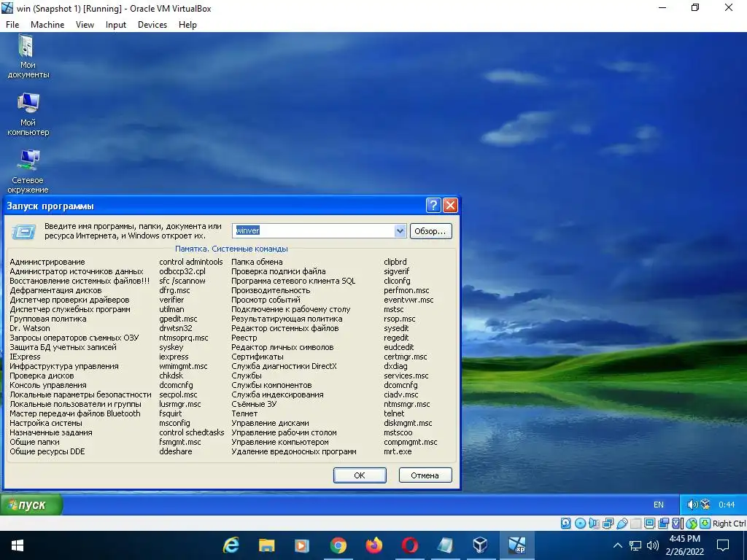Click the VirtualBox network status icon
This screenshot has width=747, height=560.
pyautogui.click(x=608, y=524)
